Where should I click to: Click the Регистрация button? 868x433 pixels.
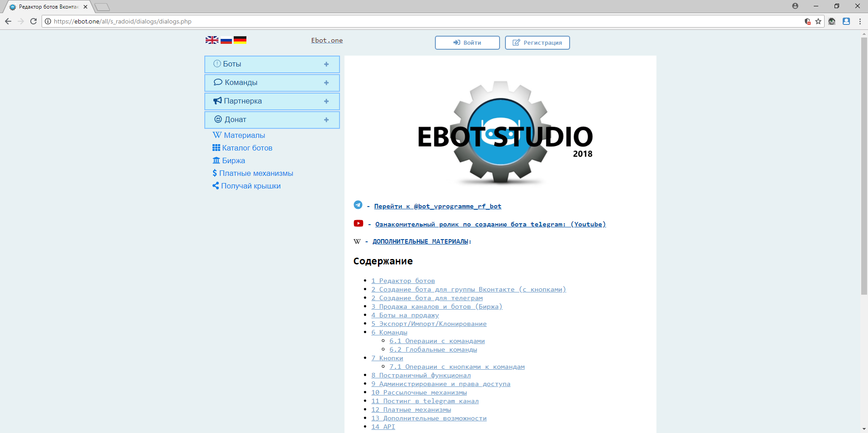point(538,42)
